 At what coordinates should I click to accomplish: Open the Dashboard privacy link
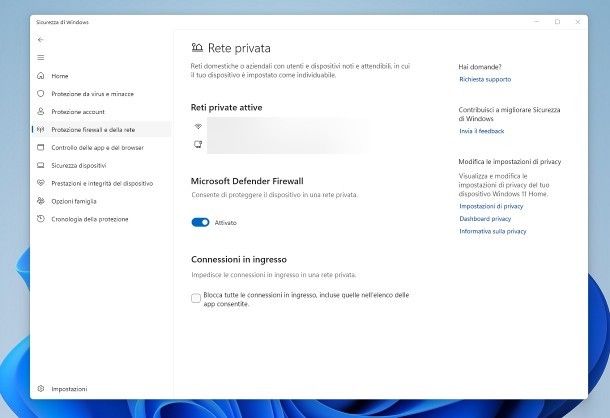coord(485,218)
